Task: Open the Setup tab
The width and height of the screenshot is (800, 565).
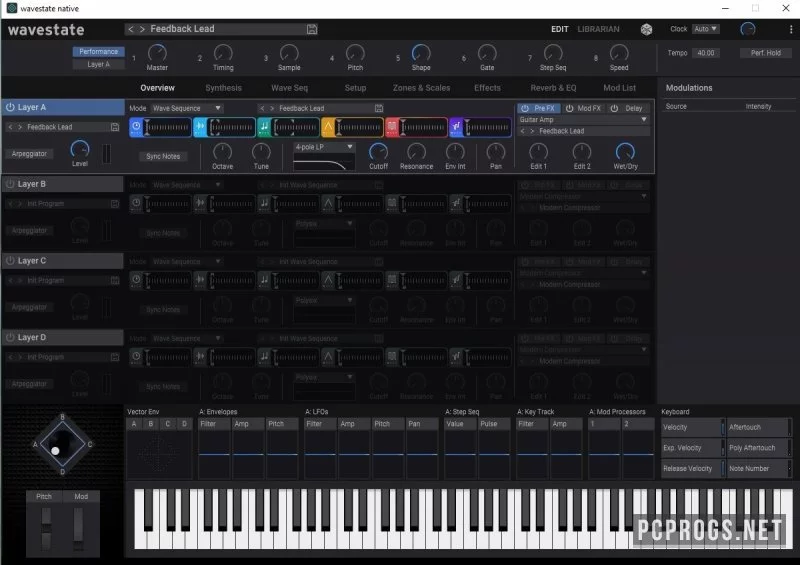Action: click(x=355, y=88)
